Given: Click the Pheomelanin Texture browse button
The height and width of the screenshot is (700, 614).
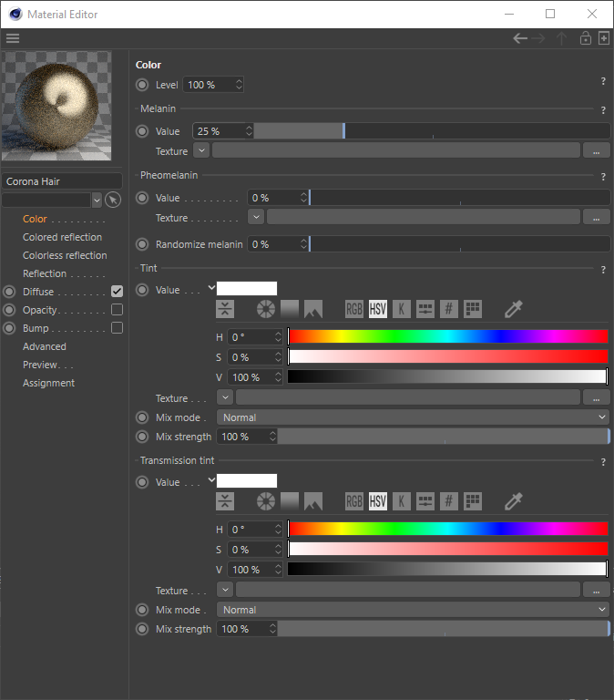Looking at the screenshot, I should point(596,218).
